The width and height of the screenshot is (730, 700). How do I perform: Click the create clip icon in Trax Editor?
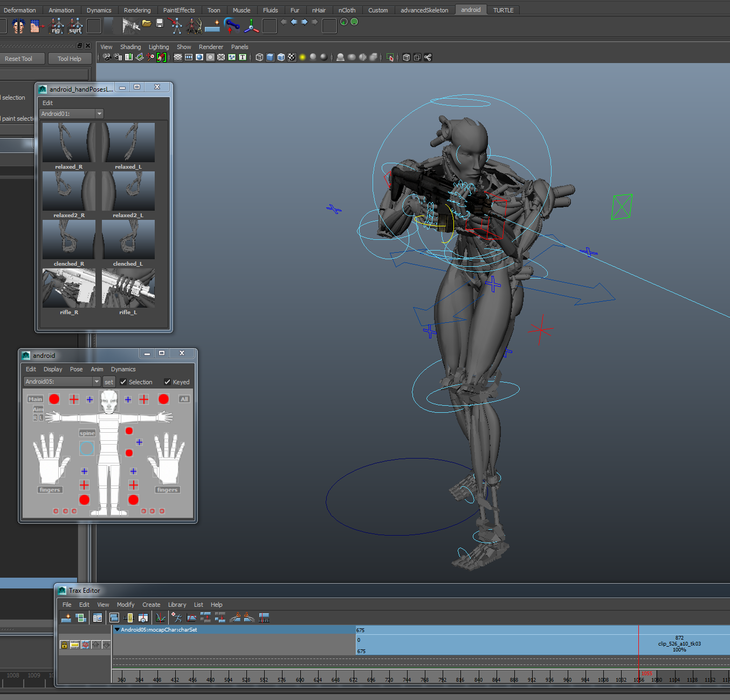[x=66, y=618]
